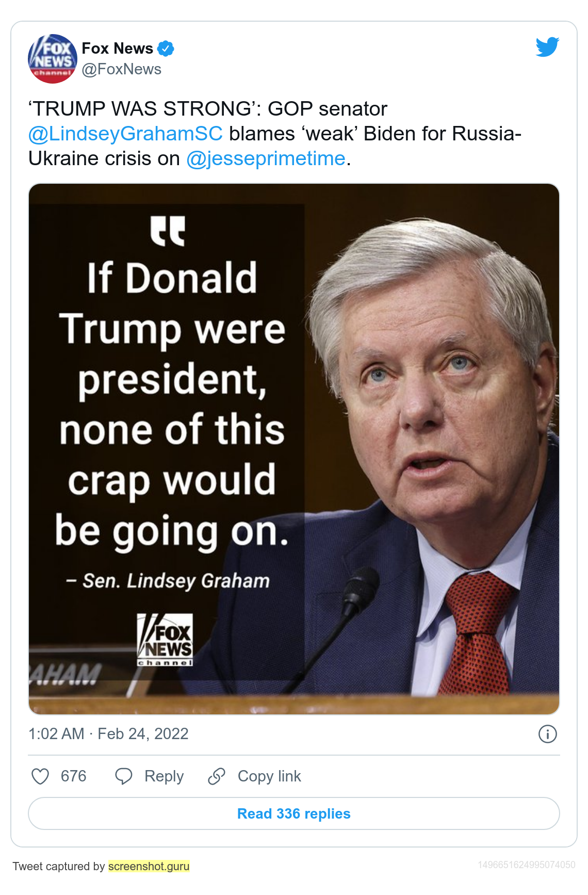Click the blue verified badge
The width and height of the screenshot is (588, 895).
tap(166, 49)
